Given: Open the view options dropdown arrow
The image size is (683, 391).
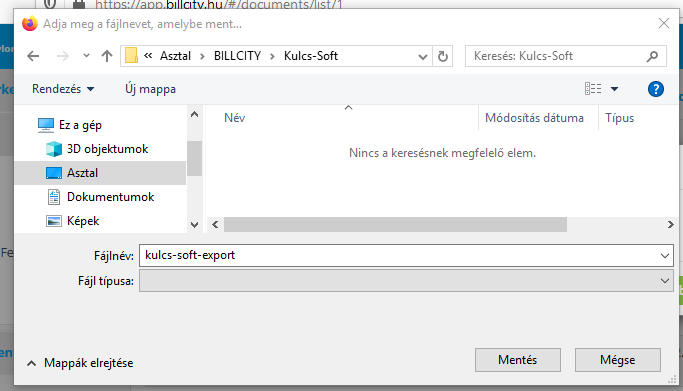Looking at the screenshot, I should 614,89.
